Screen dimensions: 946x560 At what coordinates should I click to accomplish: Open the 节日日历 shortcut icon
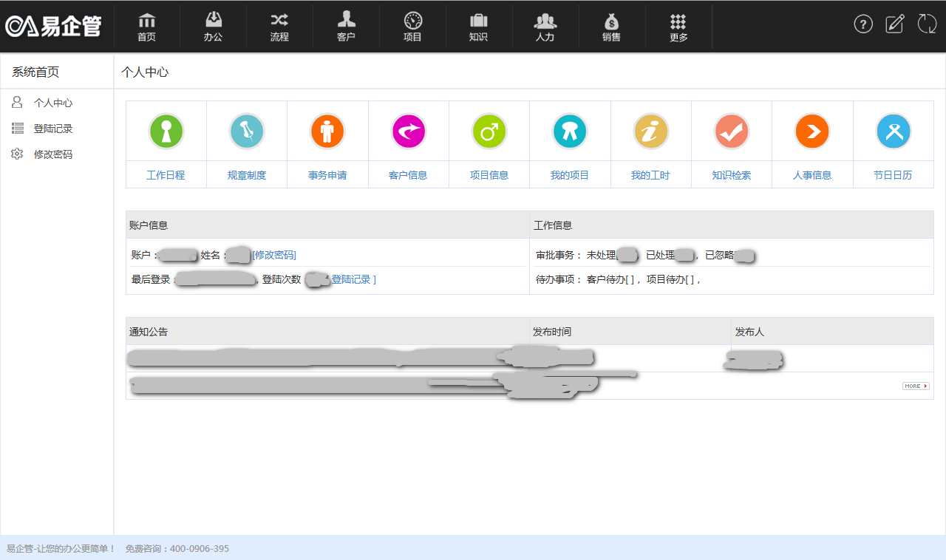[894, 132]
